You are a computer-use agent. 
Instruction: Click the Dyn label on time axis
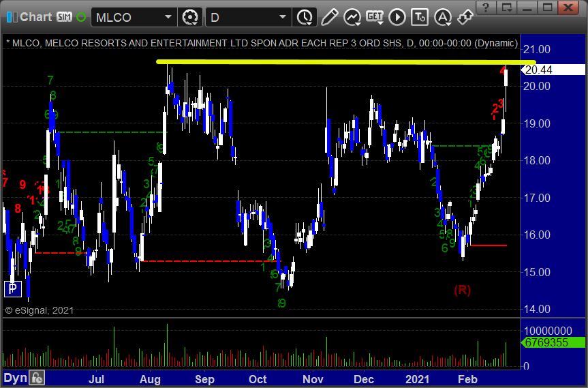click(x=16, y=378)
